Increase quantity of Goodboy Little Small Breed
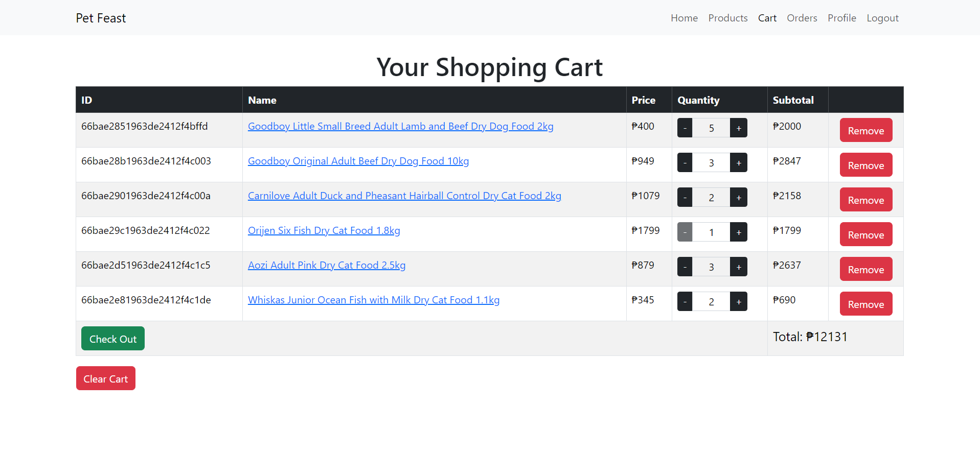980x453 pixels. (x=739, y=128)
